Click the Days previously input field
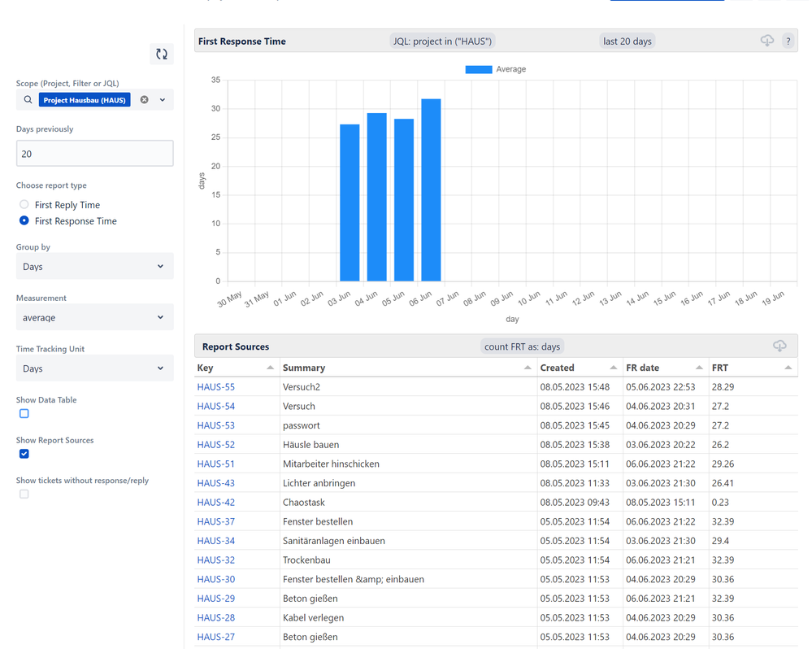 coord(94,154)
